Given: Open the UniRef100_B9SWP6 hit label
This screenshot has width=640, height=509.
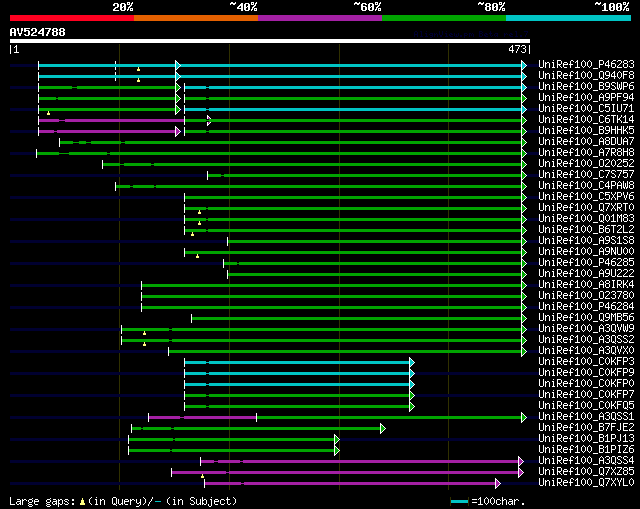Looking at the screenshot, I should click(586, 87).
